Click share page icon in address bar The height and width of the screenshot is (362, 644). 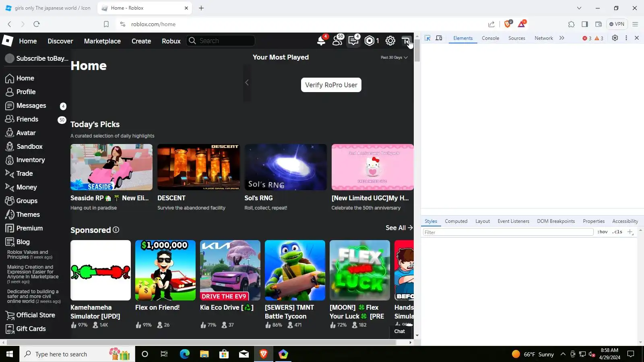(491, 24)
